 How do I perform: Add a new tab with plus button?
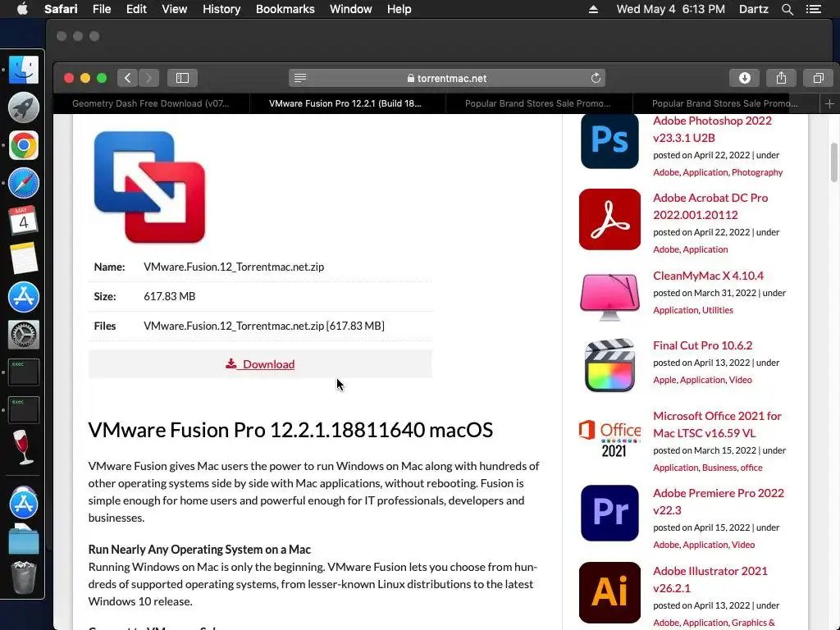coord(829,104)
